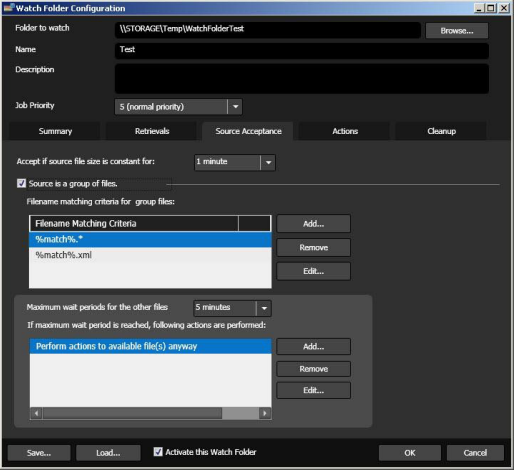This screenshot has width=516, height=472.
Task: Select the %match%.* criteria row
Action: [150, 239]
